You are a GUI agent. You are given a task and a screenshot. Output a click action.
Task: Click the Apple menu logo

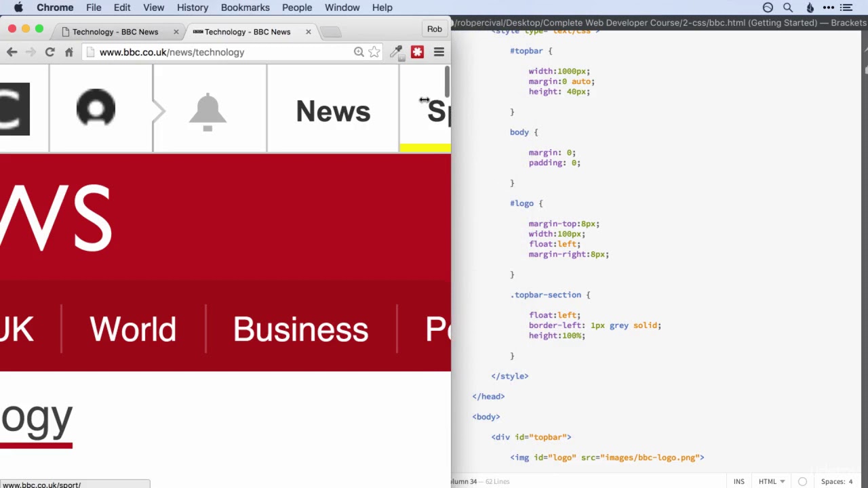tap(18, 7)
